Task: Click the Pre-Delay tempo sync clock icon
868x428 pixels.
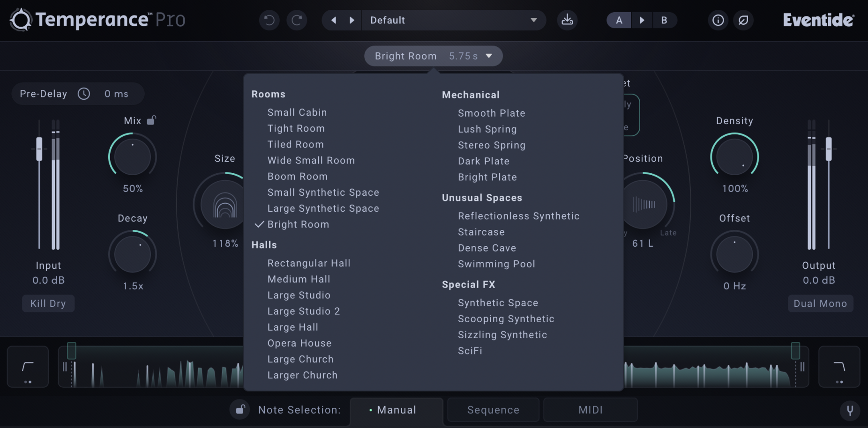Action: pos(84,94)
